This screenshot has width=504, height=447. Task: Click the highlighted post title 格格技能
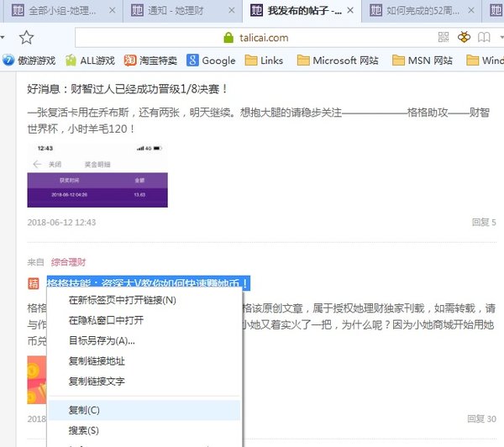tap(148, 283)
